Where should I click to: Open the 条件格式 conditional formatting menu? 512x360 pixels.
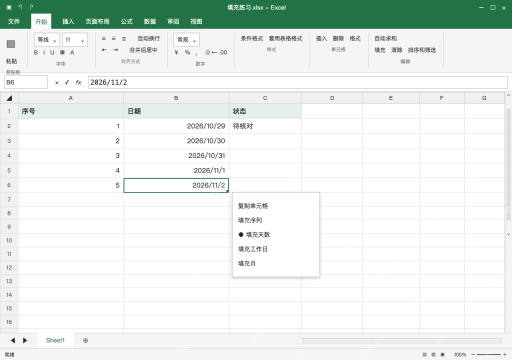[x=252, y=39]
